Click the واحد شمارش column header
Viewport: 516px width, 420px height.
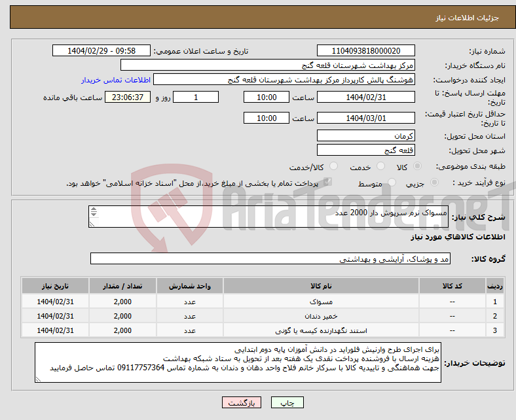[x=190, y=286]
